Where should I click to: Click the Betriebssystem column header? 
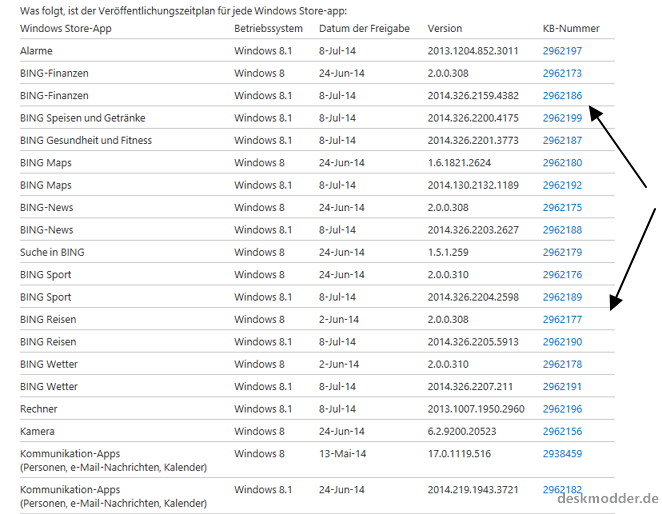pyautogui.click(x=268, y=28)
